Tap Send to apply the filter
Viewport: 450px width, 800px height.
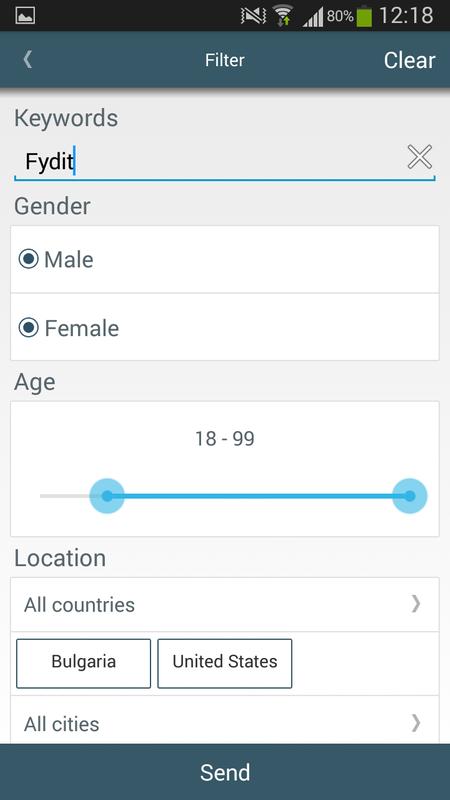225,772
